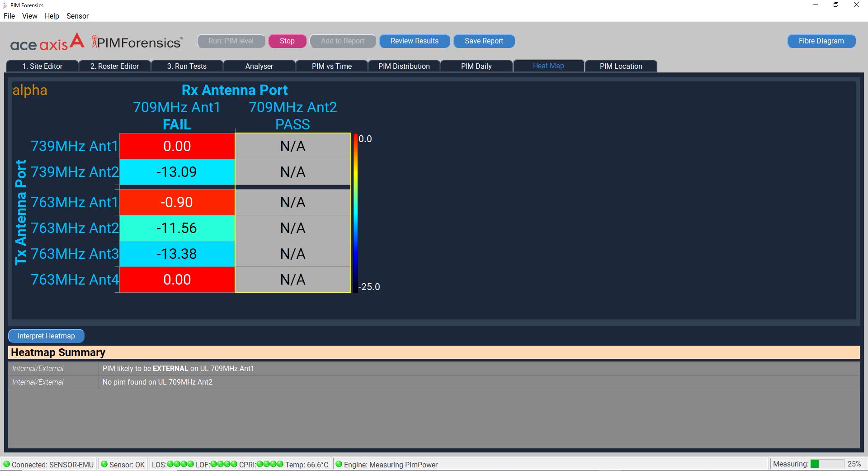Click the LOF indicator lights group
Screen dimensions: 868x471
224,464
